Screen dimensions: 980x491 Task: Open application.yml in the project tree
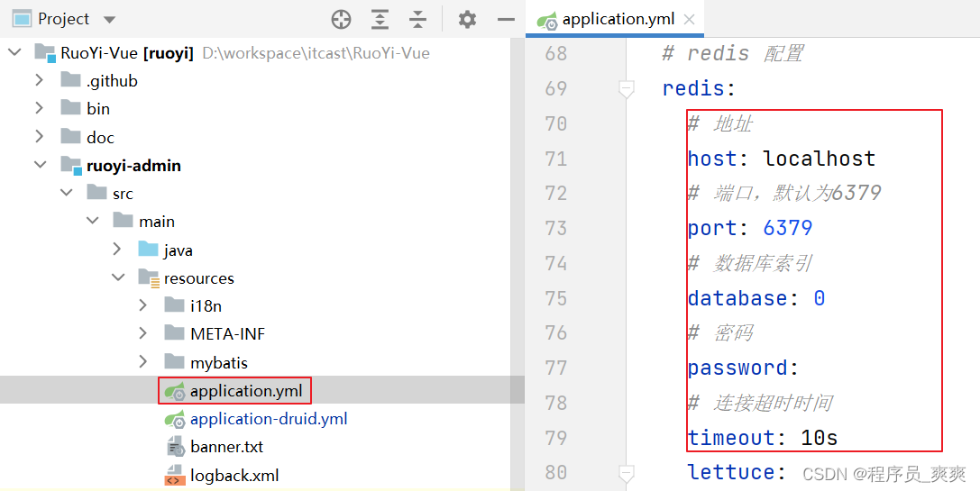[246, 391]
